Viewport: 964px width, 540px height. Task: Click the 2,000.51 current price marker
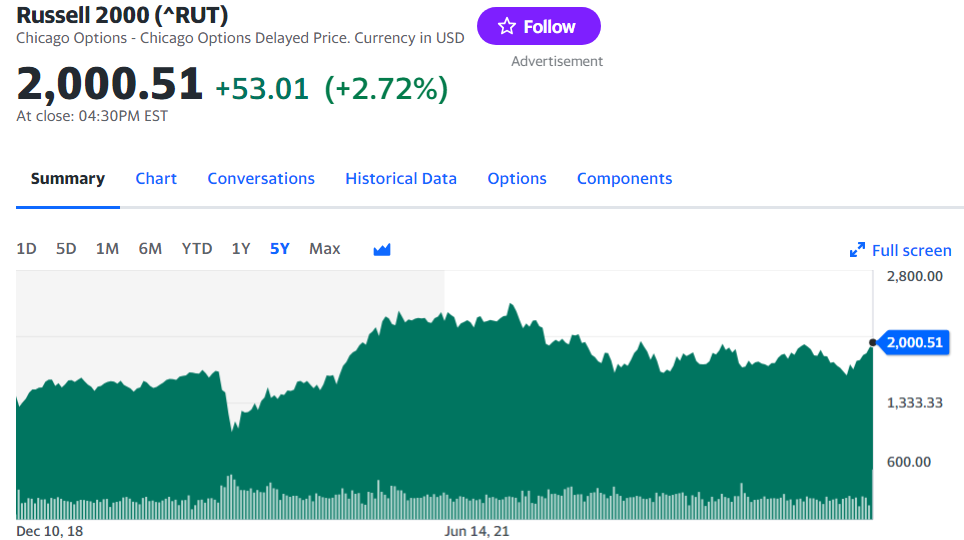tap(914, 343)
